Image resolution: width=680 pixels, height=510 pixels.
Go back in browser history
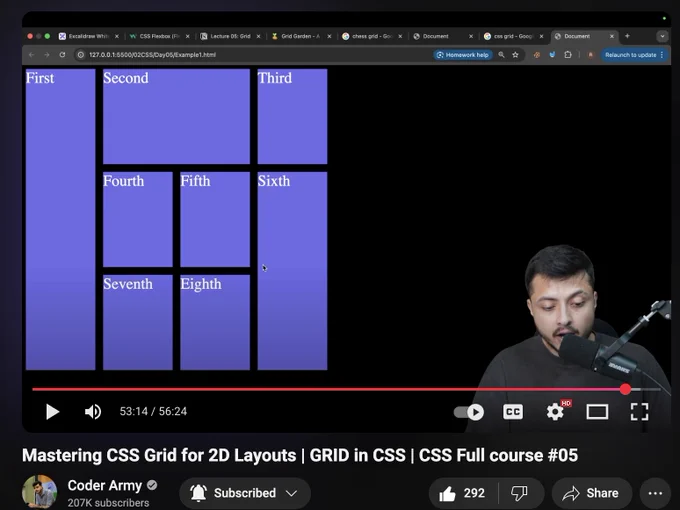31,55
